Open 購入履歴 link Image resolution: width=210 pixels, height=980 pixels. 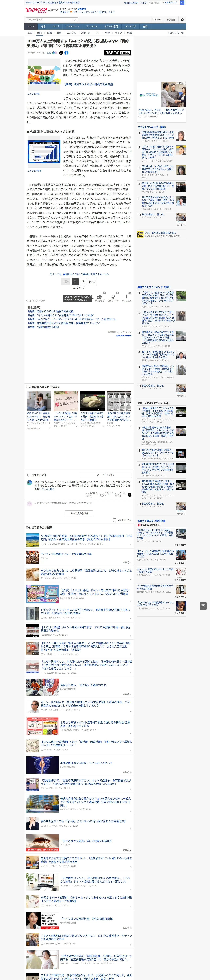tap(171, 19)
